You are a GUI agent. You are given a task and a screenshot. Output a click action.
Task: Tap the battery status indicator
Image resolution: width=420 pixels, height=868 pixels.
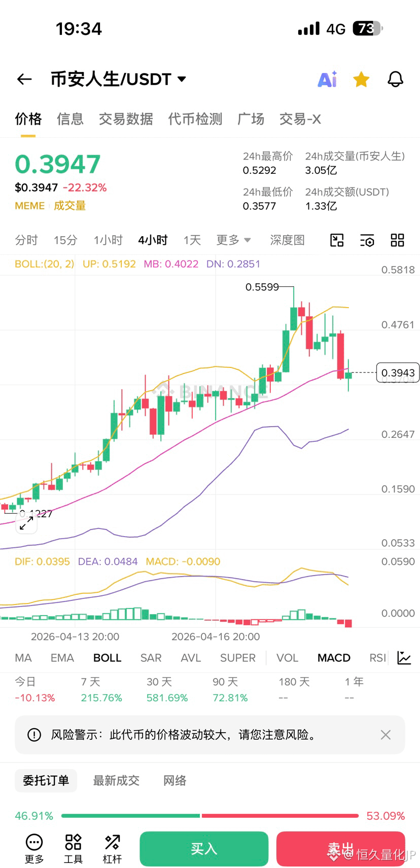tap(368, 28)
